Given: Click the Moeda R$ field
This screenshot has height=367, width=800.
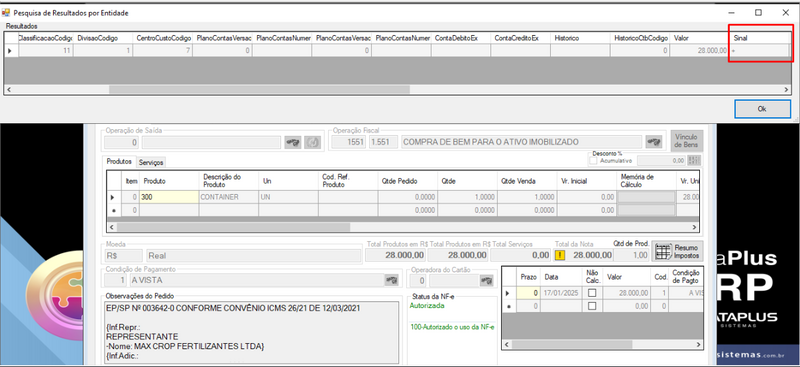Looking at the screenshot, I should coord(123,255).
